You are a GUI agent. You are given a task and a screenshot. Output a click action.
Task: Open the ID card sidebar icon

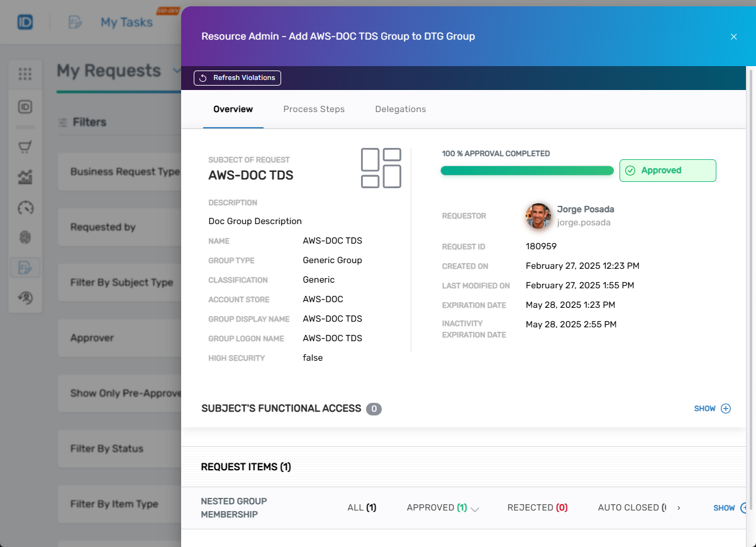pos(25,107)
